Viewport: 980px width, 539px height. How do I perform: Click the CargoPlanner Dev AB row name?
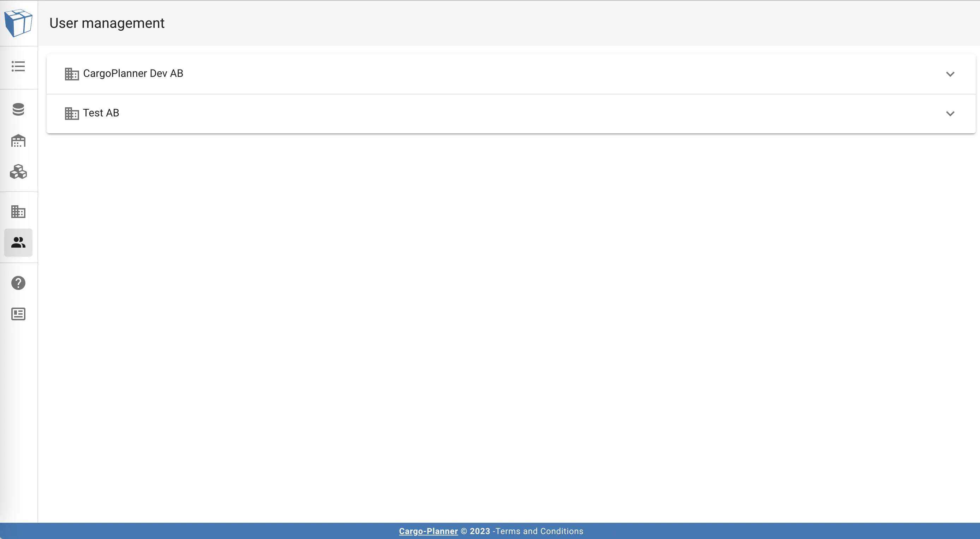(x=133, y=73)
